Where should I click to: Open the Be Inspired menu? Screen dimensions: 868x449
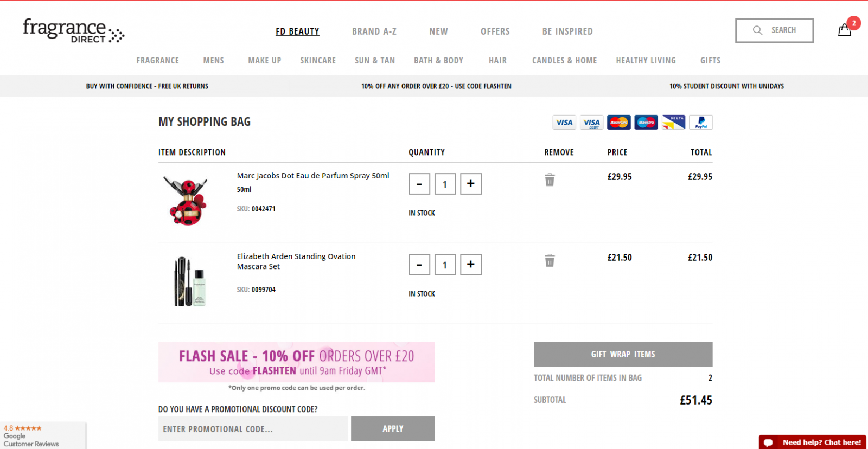567,31
